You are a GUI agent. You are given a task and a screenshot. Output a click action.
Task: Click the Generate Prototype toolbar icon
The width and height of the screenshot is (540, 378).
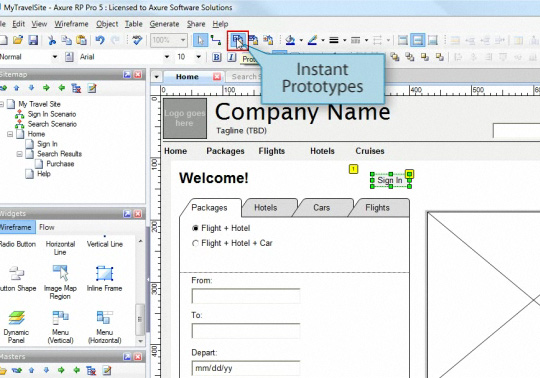coord(237,40)
